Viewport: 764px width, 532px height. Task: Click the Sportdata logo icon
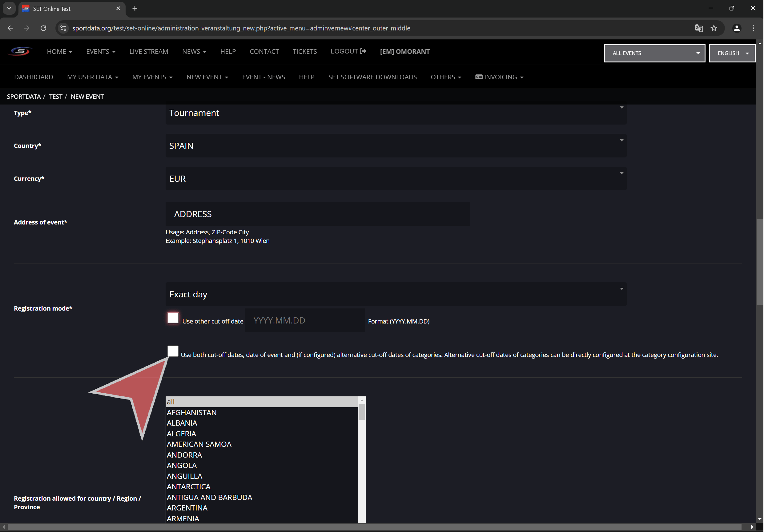(x=20, y=52)
